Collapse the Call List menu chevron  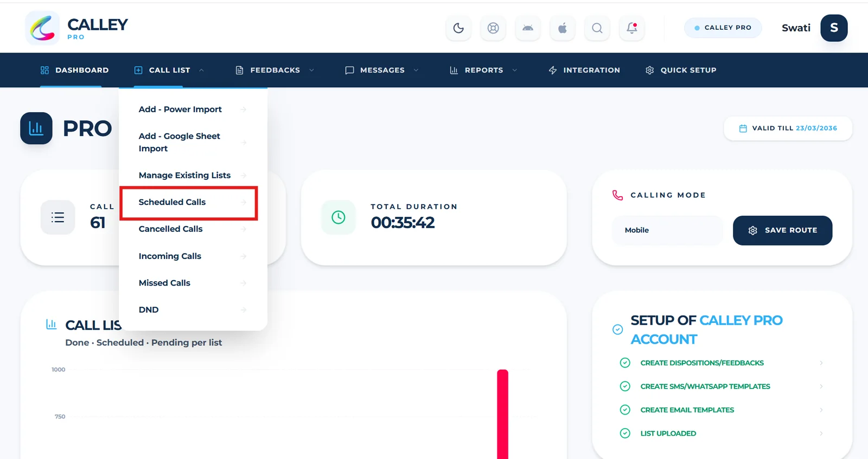(201, 70)
